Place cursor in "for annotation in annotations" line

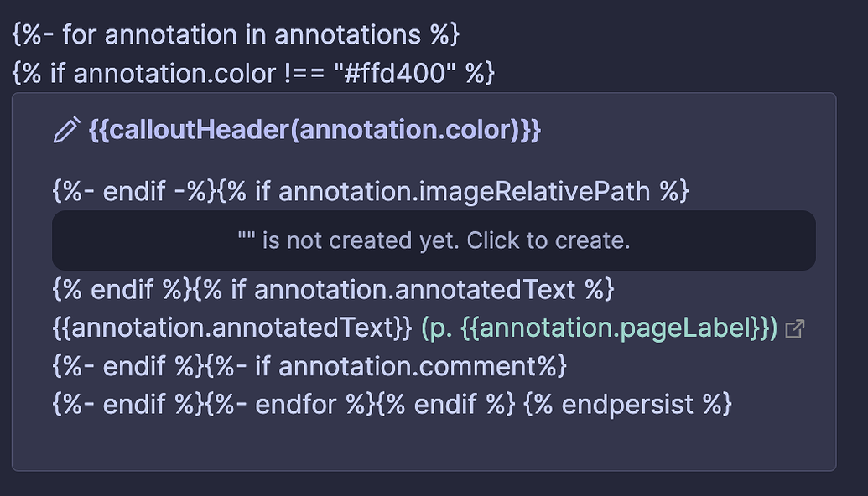[236, 34]
